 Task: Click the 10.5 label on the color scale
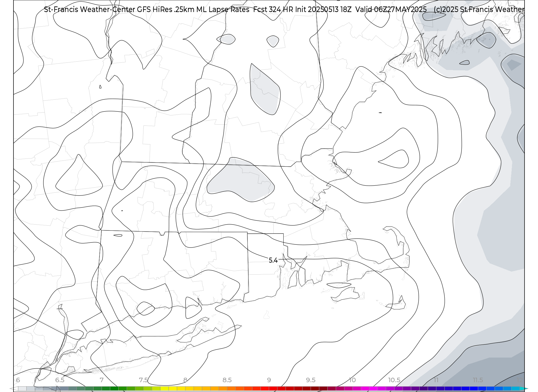point(394,380)
